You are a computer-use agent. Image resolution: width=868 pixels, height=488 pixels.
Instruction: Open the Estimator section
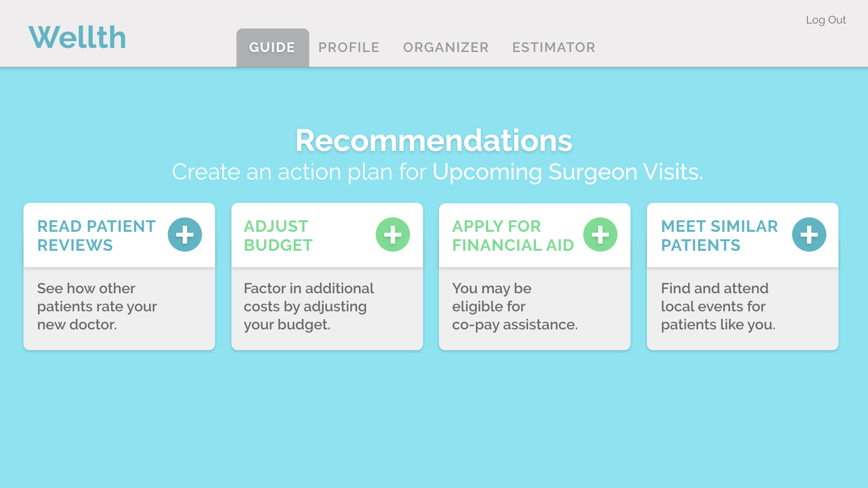pos(553,47)
